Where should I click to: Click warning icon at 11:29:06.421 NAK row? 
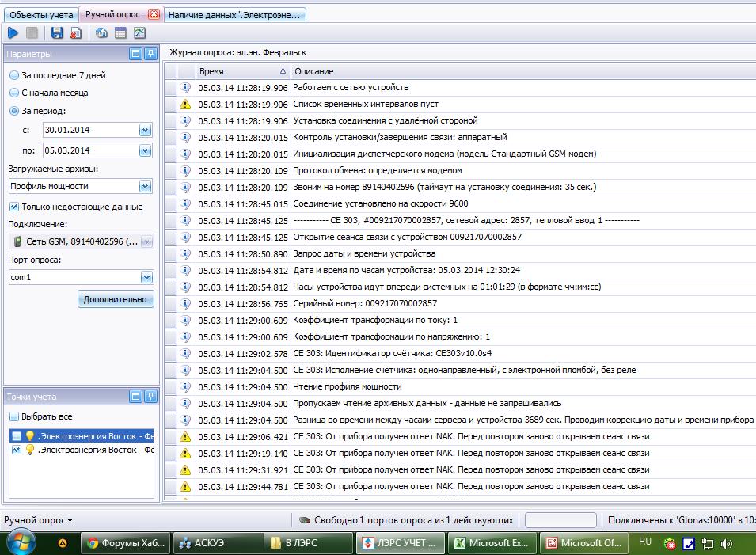[x=185, y=437]
